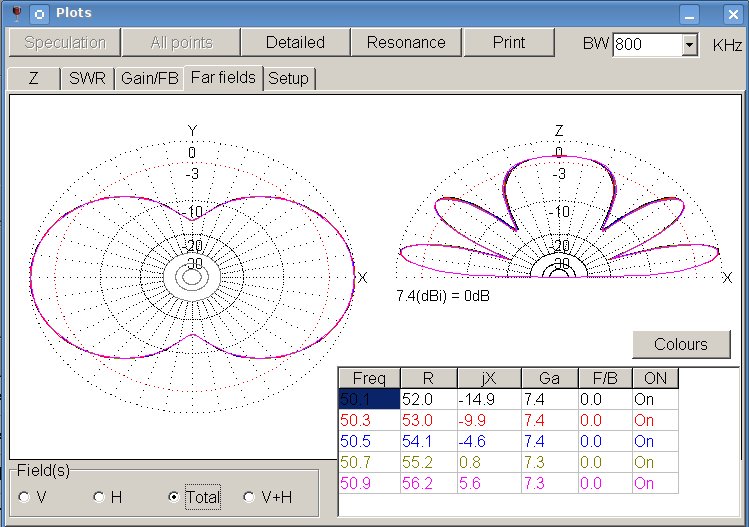Select the 50.1 frequency cell

pyautogui.click(x=369, y=399)
